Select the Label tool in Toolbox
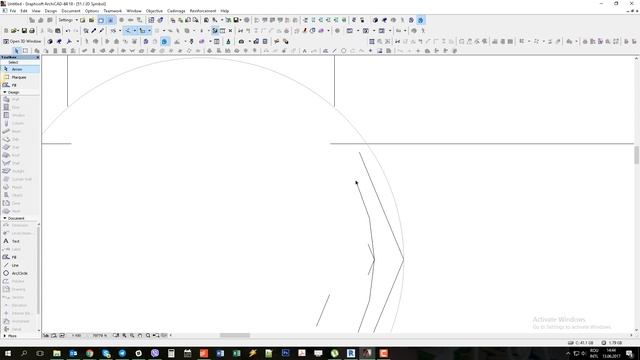The width and height of the screenshot is (640, 360). [x=19, y=249]
